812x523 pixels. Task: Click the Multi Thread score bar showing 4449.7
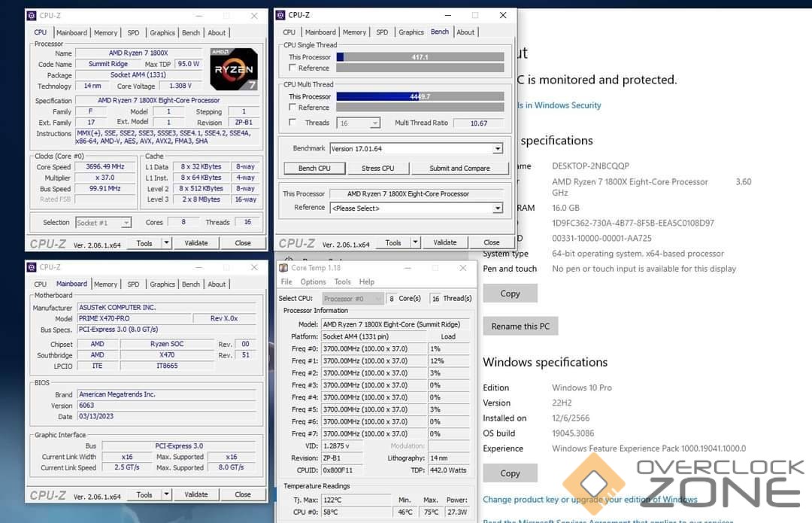pyautogui.click(x=420, y=96)
